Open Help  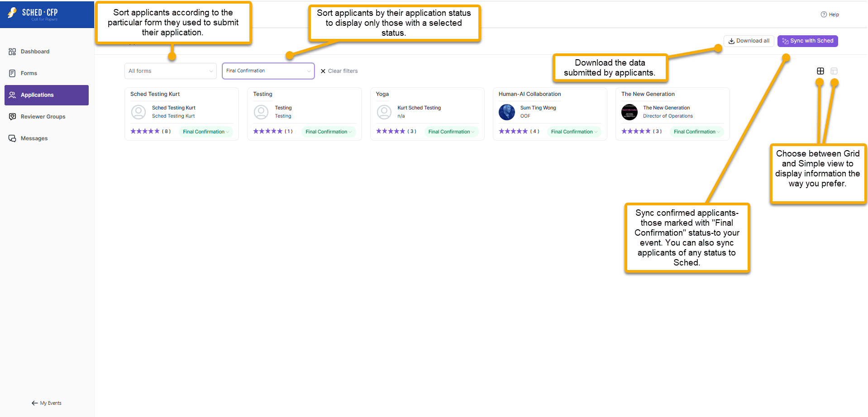click(x=830, y=14)
